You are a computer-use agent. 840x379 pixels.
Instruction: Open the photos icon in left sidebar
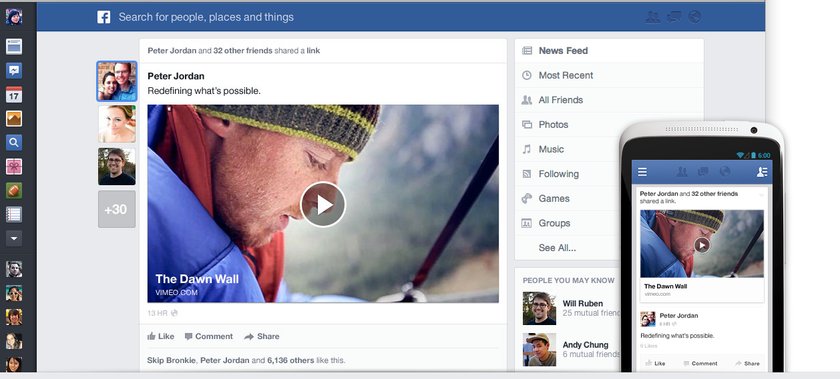[14, 118]
